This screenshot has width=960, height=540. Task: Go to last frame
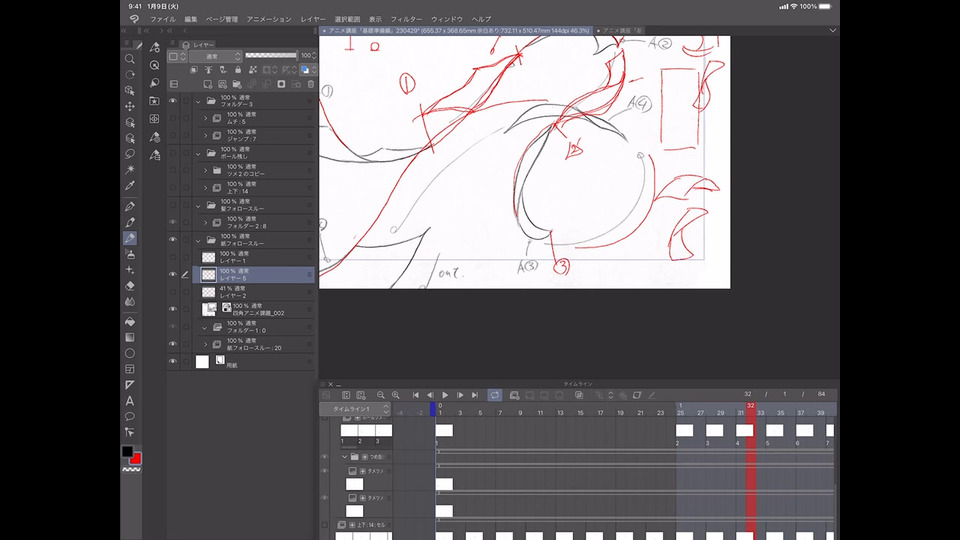[x=474, y=396]
